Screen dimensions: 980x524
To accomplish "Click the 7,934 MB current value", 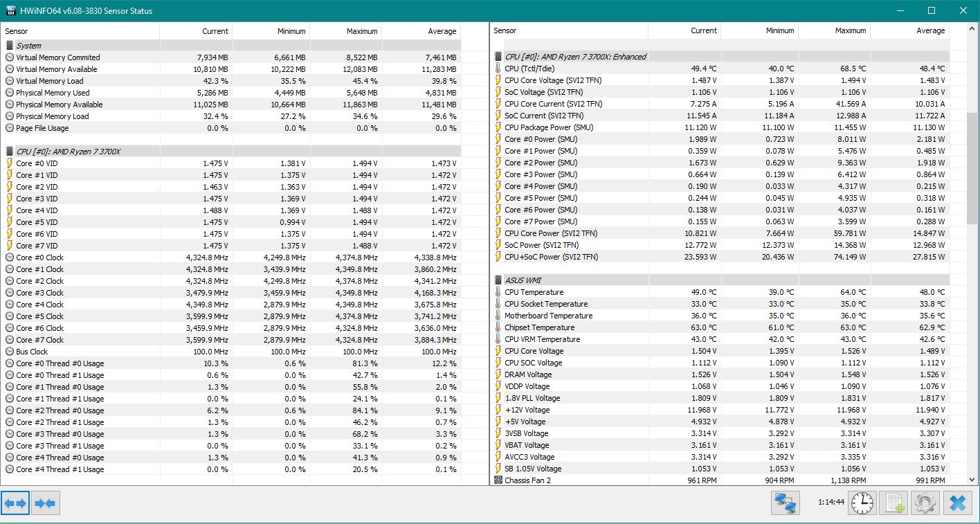I will click(212, 57).
